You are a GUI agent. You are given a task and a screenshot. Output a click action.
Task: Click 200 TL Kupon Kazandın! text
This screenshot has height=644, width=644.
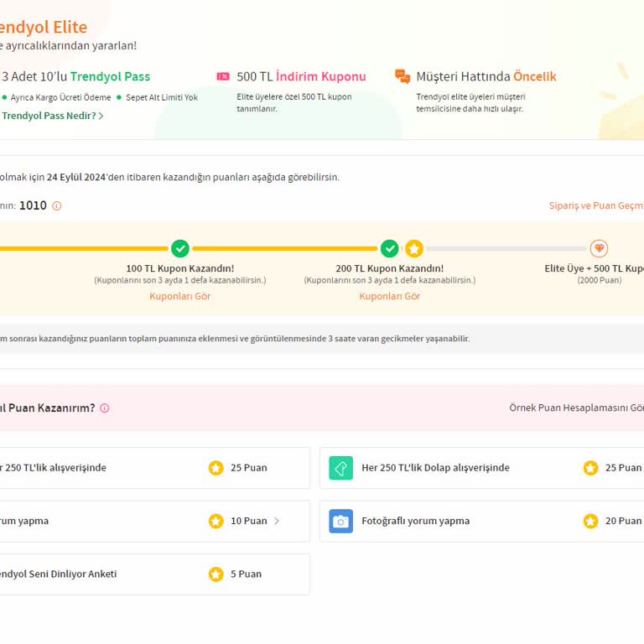389,268
